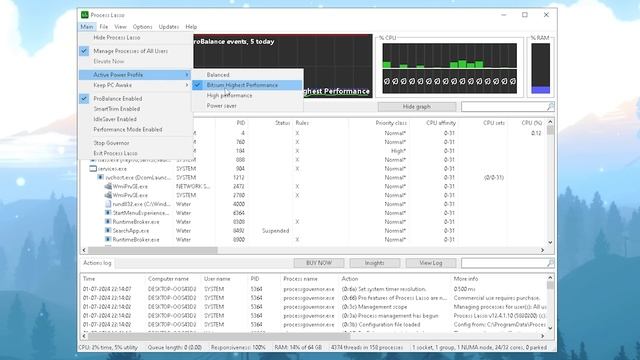640x360 pixels.
Task: Open the File menu
Action: (104, 27)
